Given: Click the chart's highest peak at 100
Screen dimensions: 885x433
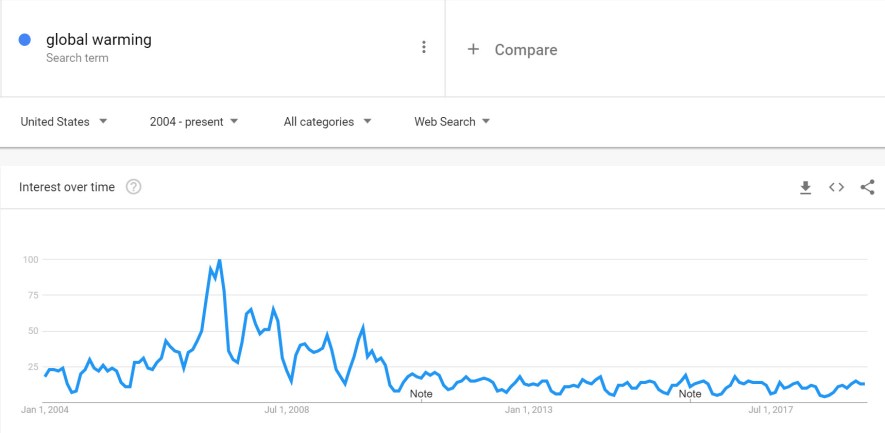Looking at the screenshot, I should pyautogui.click(x=219, y=260).
